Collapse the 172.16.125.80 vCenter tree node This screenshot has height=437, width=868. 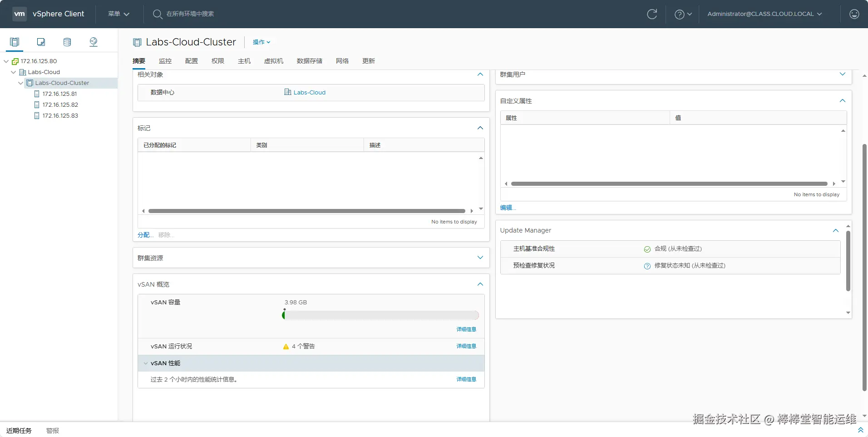pyautogui.click(x=6, y=61)
